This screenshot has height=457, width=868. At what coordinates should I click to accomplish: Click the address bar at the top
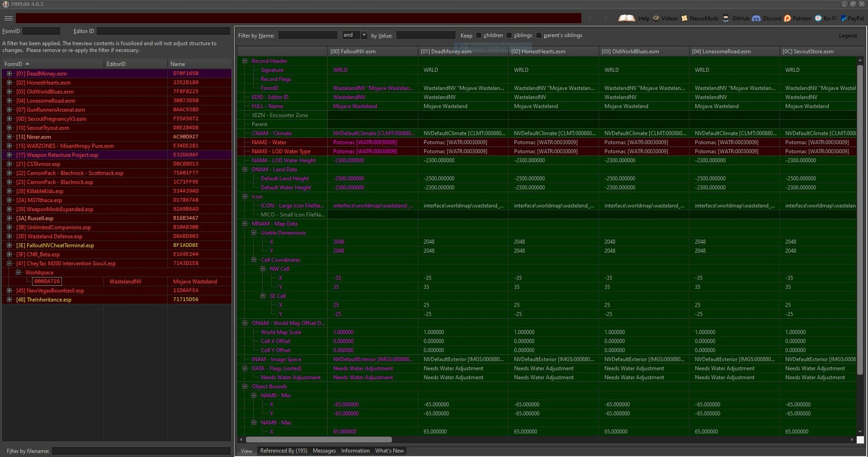tap(298, 18)
